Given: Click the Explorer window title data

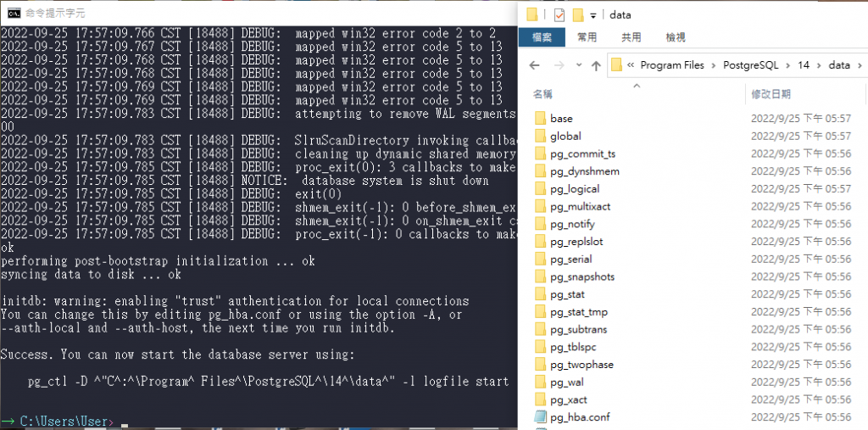Looking at the screenshot, I should click(620, 15).
